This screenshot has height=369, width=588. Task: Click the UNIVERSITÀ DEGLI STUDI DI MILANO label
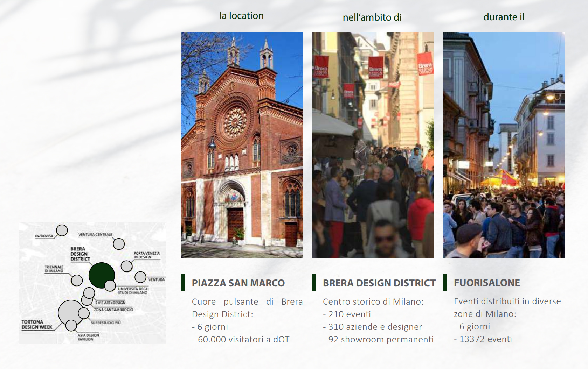click(133, 291)
